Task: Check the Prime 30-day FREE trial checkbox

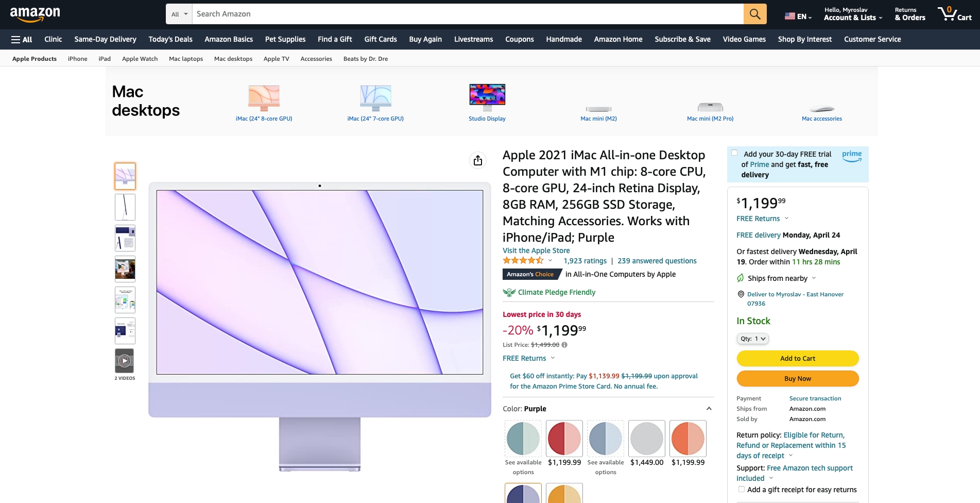Action: coord(734,153)
